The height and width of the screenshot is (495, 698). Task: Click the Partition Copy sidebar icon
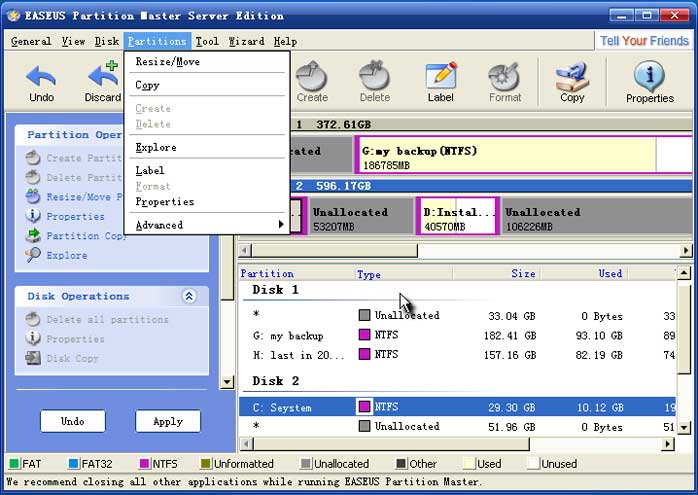(33, 235)
